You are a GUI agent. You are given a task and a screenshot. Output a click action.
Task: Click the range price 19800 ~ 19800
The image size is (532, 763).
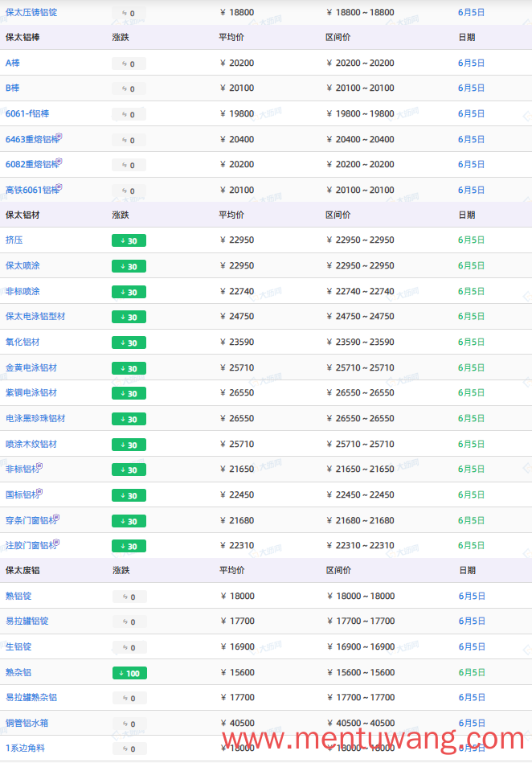pyautogui.click(x=360, y=113)
